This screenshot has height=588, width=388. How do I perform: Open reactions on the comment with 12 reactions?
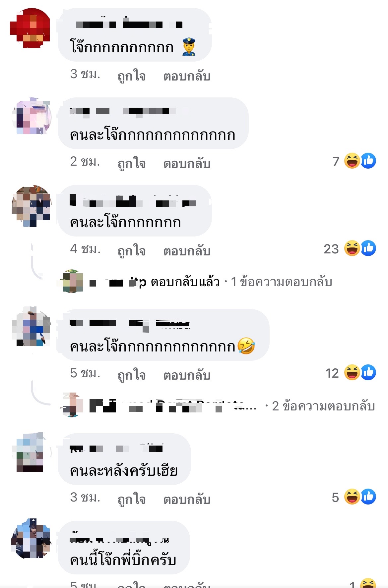click(351, 373)
